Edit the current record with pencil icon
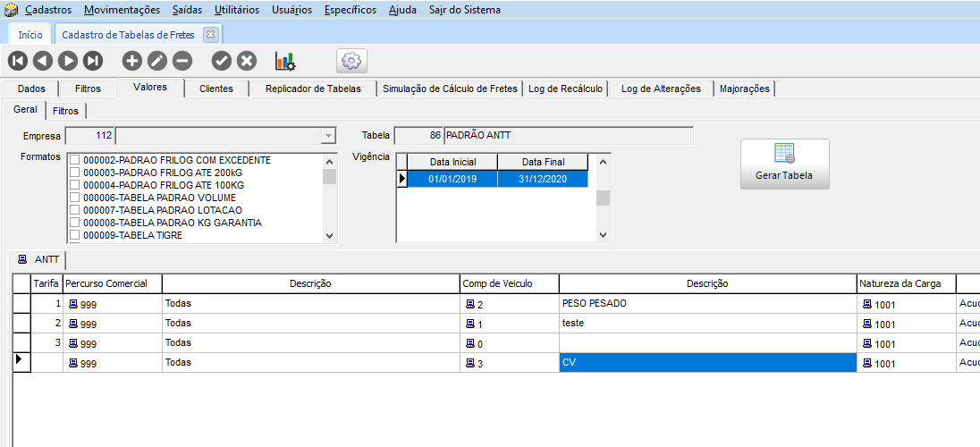This screenshot has width=980, height=447. pos(157,61)
